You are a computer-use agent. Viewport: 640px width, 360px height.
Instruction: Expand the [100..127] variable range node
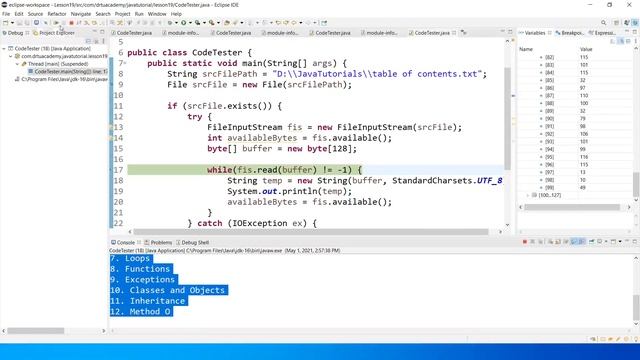[x=528, y=196]
